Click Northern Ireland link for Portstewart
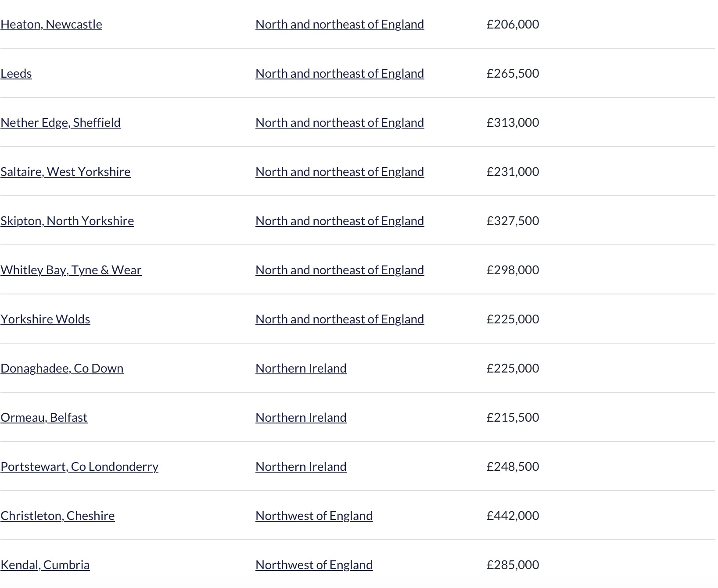The width and height of the screenshot is (718, 588). (301, 466)
